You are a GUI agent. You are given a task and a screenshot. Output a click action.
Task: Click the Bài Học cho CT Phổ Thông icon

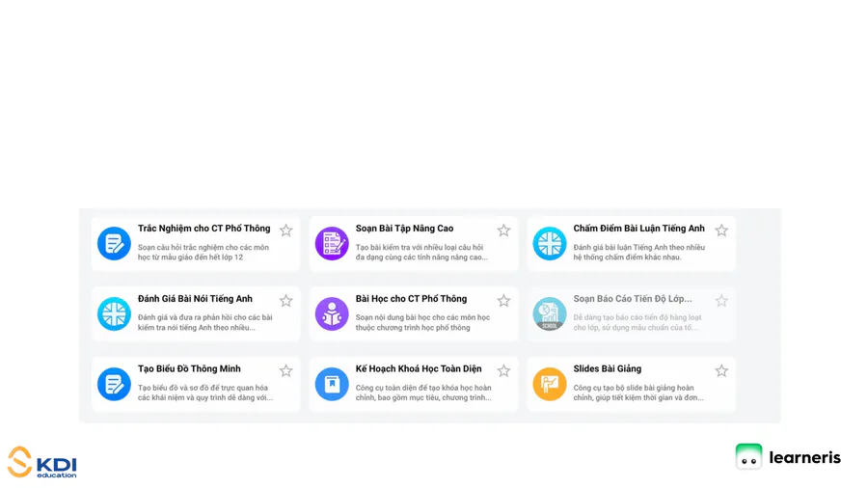point(332,314)
